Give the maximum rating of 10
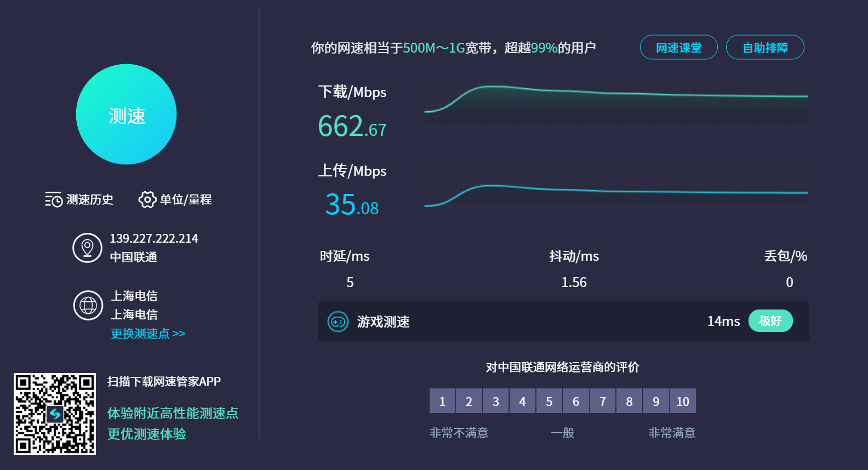Image resolution: width=868 pixels, height=470 pixels. (682, 401)
